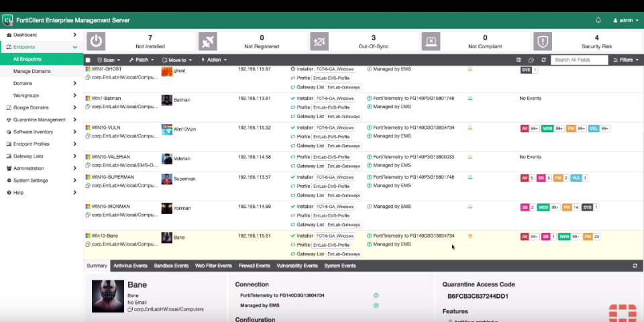Select the WIN10-VULN endpoint row name
This screenshot has height=322, width=644.
pos(106,127)
